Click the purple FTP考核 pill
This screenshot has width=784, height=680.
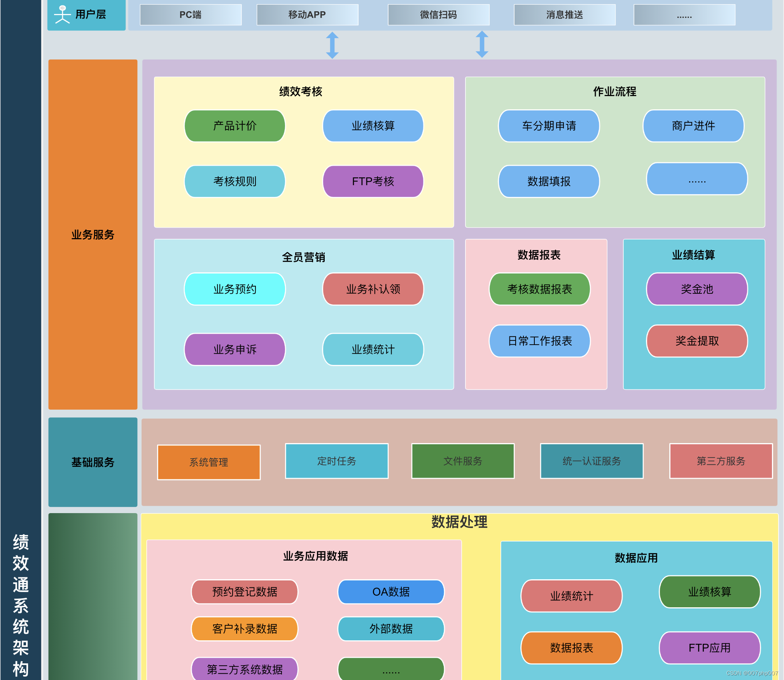click(373, 182)
